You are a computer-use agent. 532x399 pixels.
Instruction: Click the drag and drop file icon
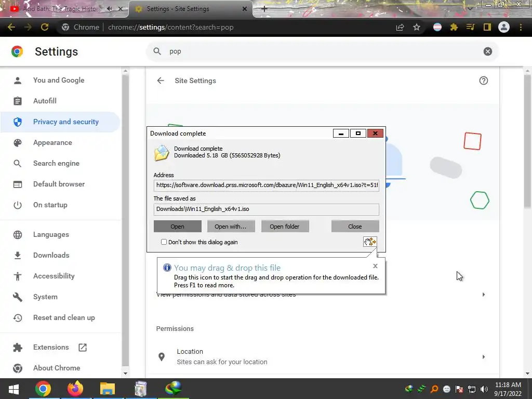370,242
